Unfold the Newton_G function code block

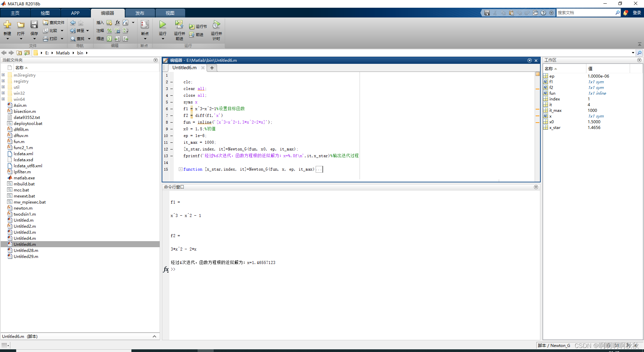[180, 169]
